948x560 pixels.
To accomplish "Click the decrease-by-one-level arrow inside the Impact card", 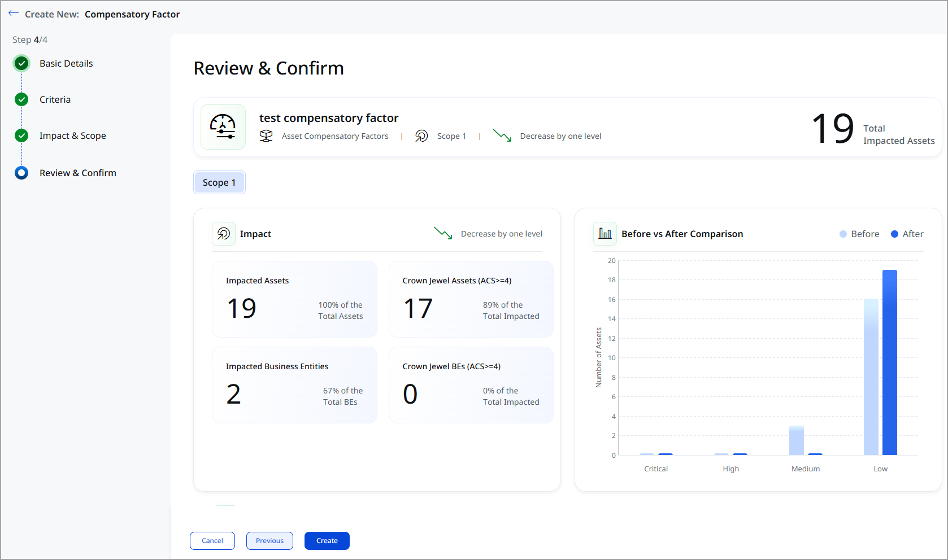I will 443,233.
